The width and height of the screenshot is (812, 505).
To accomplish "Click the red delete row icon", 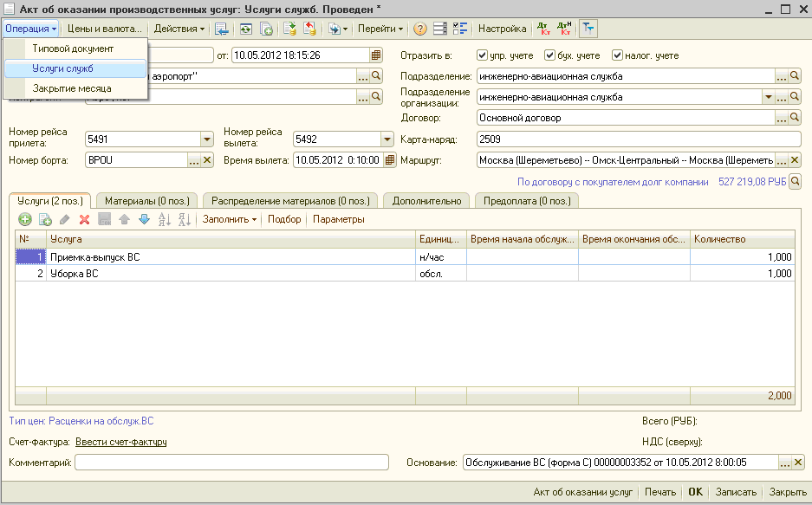I will coord(84,220).
